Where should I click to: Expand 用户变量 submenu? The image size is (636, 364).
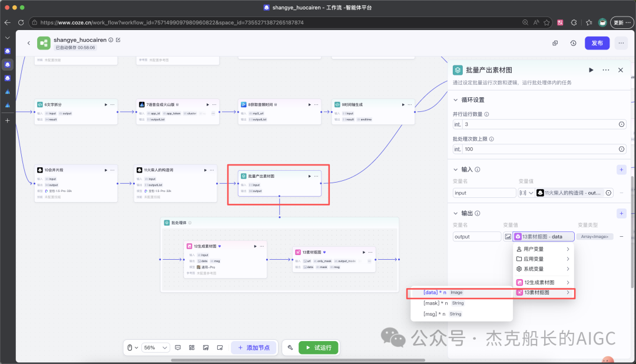pos(543,249)
